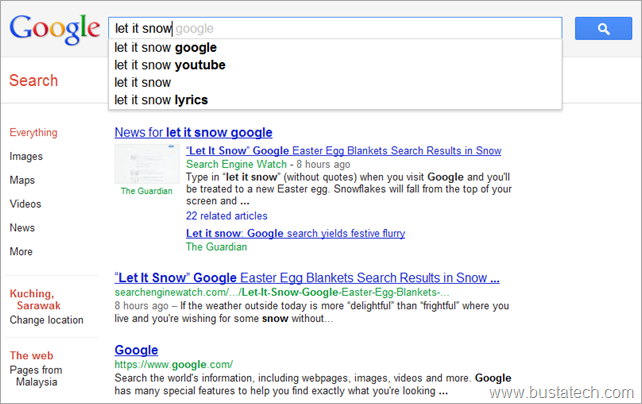642x404 pixels.
Task: Open 'News for let it snow google' link
Action: point(193,133)
